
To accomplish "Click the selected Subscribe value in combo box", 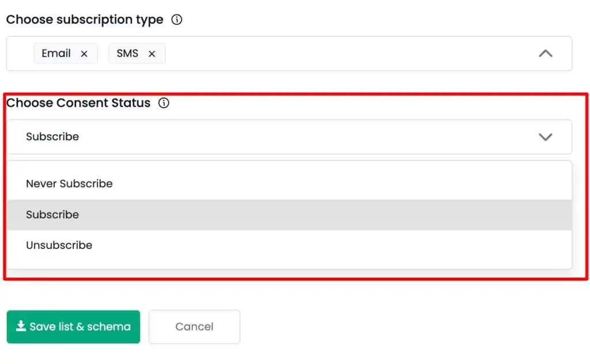I will 52,136.
